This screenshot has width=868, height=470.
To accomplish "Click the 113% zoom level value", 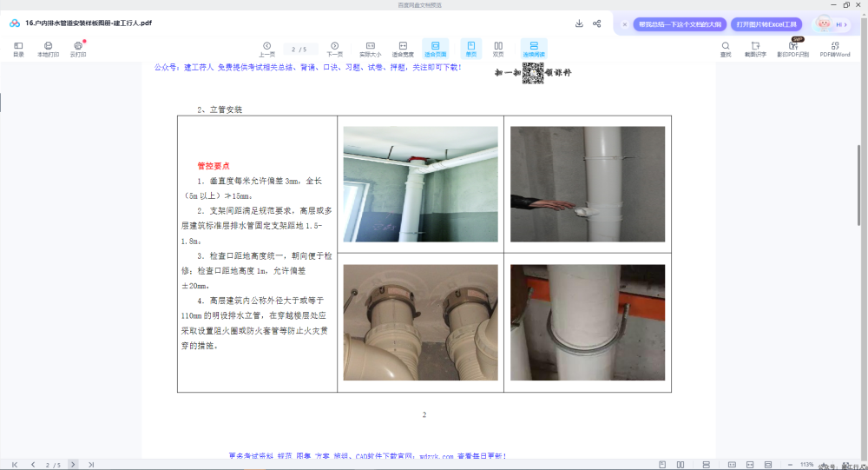I will click(806, 465).
